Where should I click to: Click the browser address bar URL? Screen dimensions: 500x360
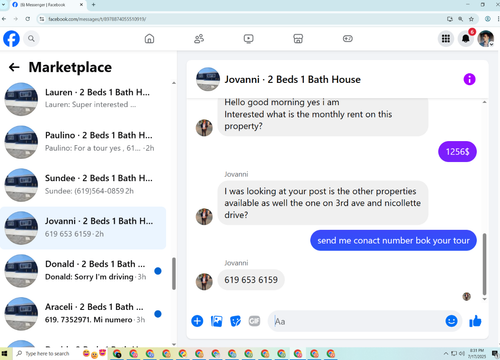click(97, 19)
